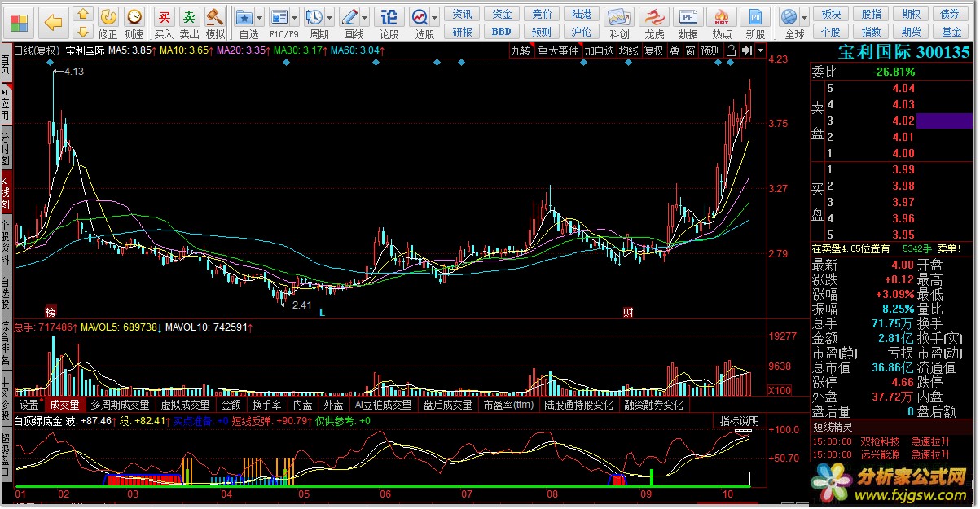Go back with the yellow left arrow

pos(53,22)
